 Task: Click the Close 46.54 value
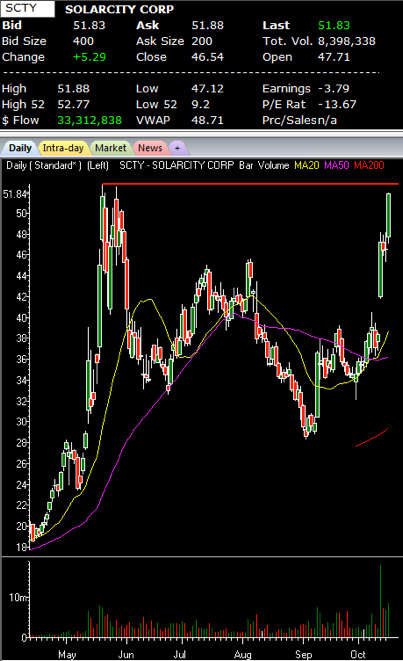click(x=207, y=57)
